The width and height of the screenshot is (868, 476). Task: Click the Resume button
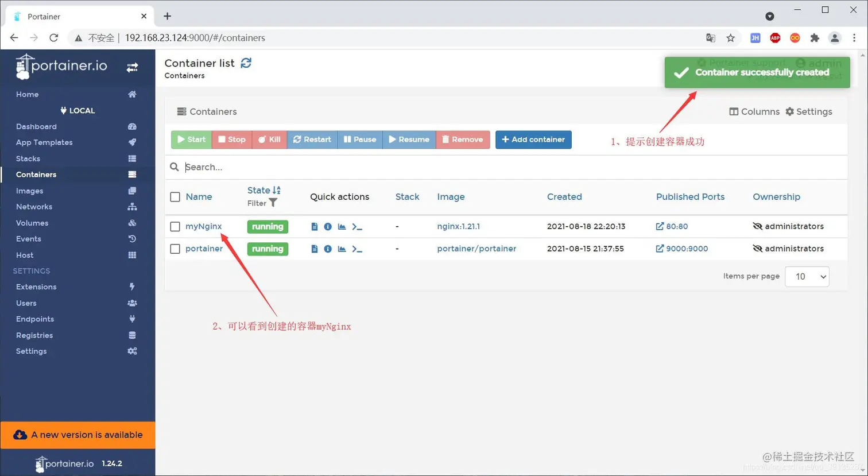pyautogui.click(x=409, y=140)
